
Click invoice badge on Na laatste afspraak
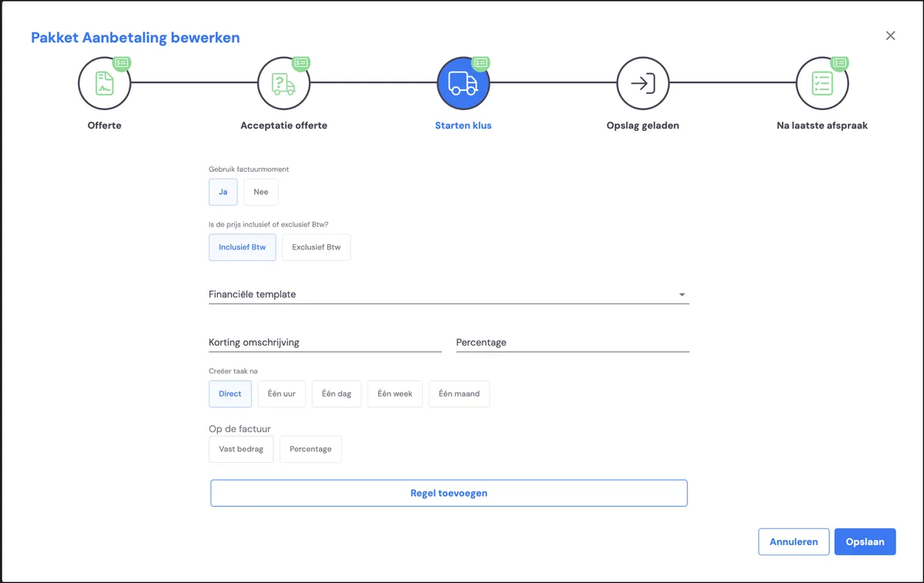tap(839, 63)
